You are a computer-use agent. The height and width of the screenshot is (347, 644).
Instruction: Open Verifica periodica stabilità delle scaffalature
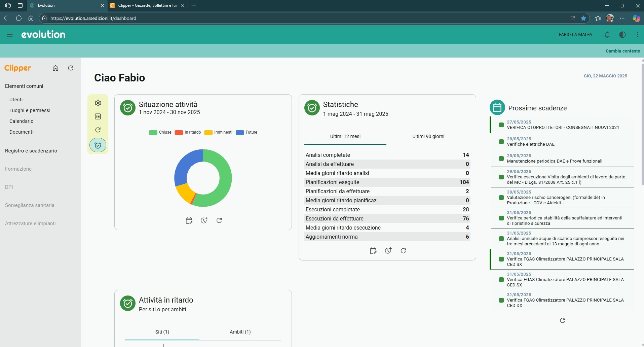pyautogui.click(x=562, y=218)
